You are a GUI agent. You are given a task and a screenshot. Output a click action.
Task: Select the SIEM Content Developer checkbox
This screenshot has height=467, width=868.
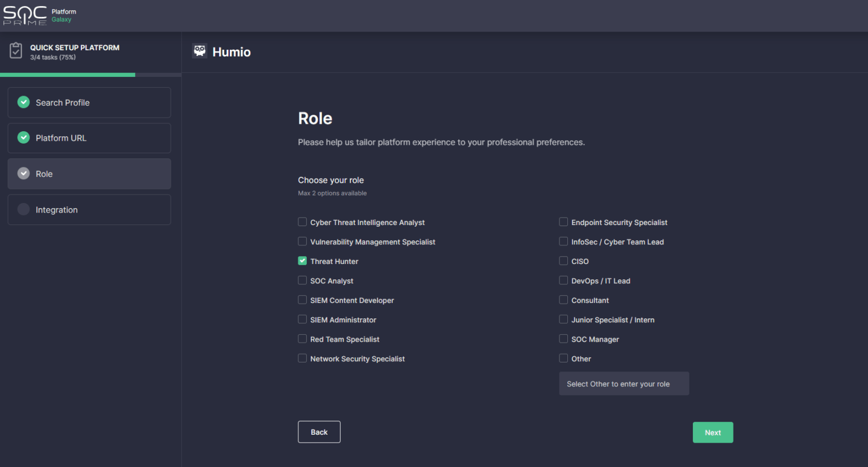(302, 300)
